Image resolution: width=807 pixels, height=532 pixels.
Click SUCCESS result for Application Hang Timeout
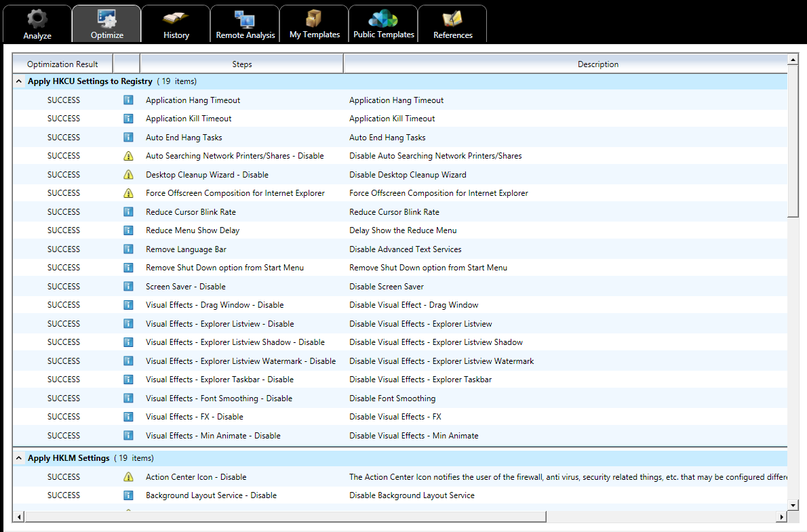(x=64, y=100)
